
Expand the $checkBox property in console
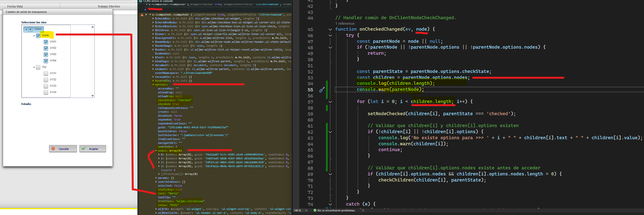click(x=153, y=18)
